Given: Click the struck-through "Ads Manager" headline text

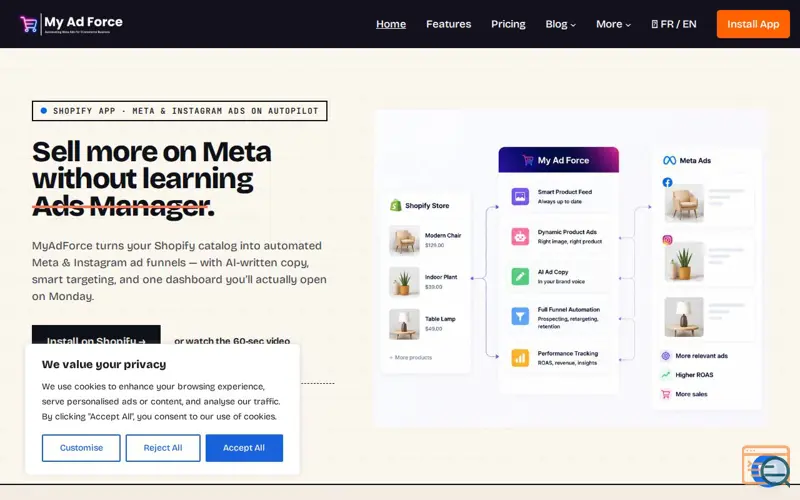Looking at the screenshot, I should coord(121,206).
